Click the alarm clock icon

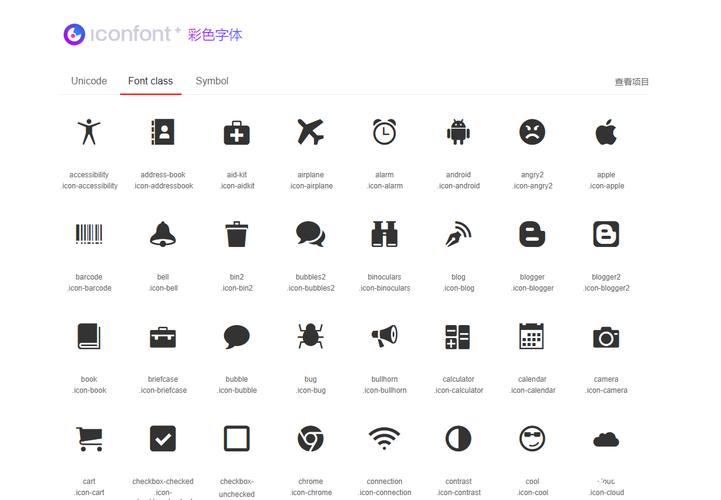[x=384, y=132]
